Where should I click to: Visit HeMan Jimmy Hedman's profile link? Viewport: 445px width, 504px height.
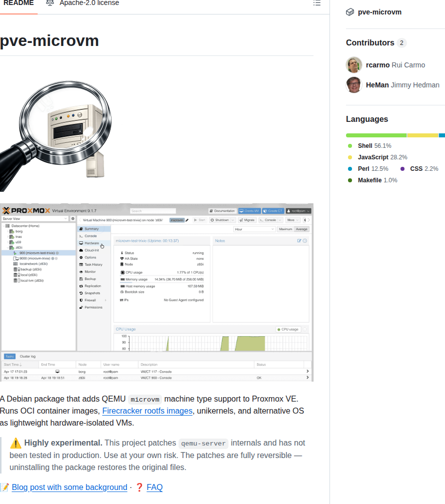402,85
